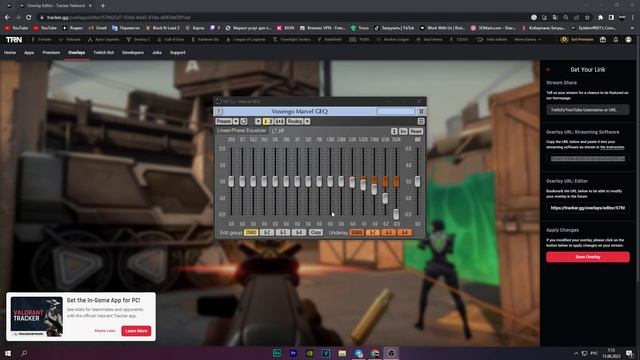
Task: Select the third Edit group button
Action: click(282, 232)
